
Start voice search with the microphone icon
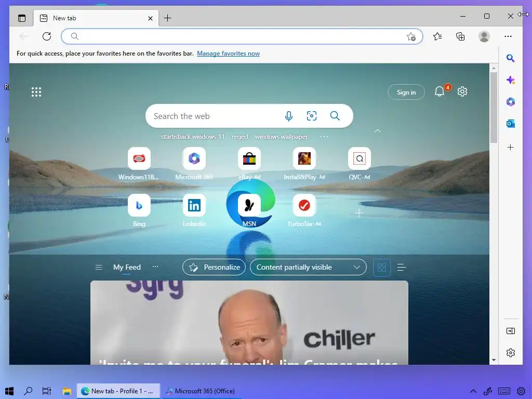pyautogui.click(x=289, y=116)
